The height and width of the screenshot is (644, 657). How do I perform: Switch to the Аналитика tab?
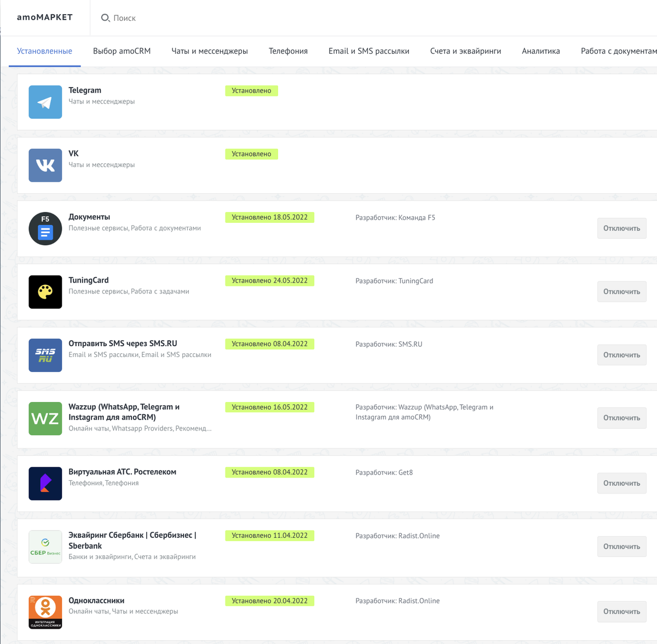click(x=541, y=51)
